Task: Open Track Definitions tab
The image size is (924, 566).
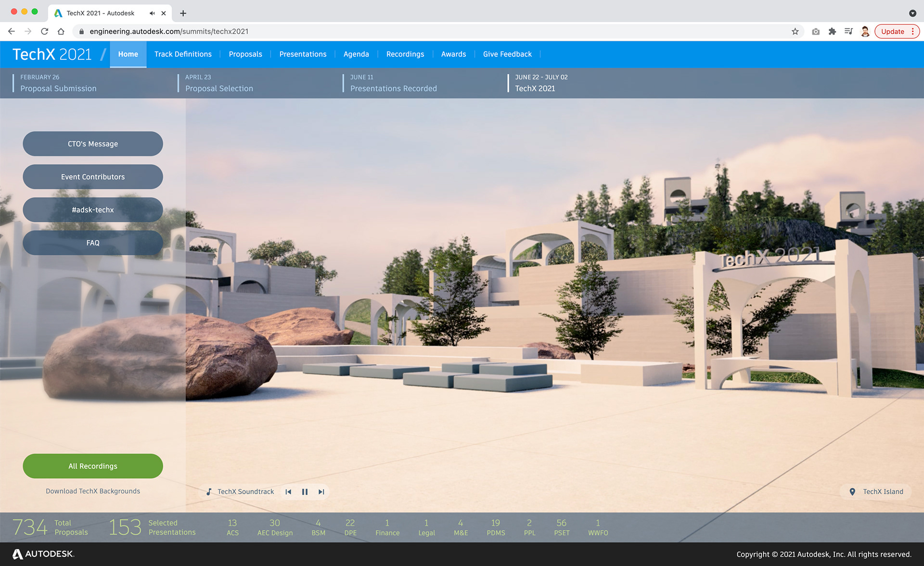Action: click(x=183, y=54)
